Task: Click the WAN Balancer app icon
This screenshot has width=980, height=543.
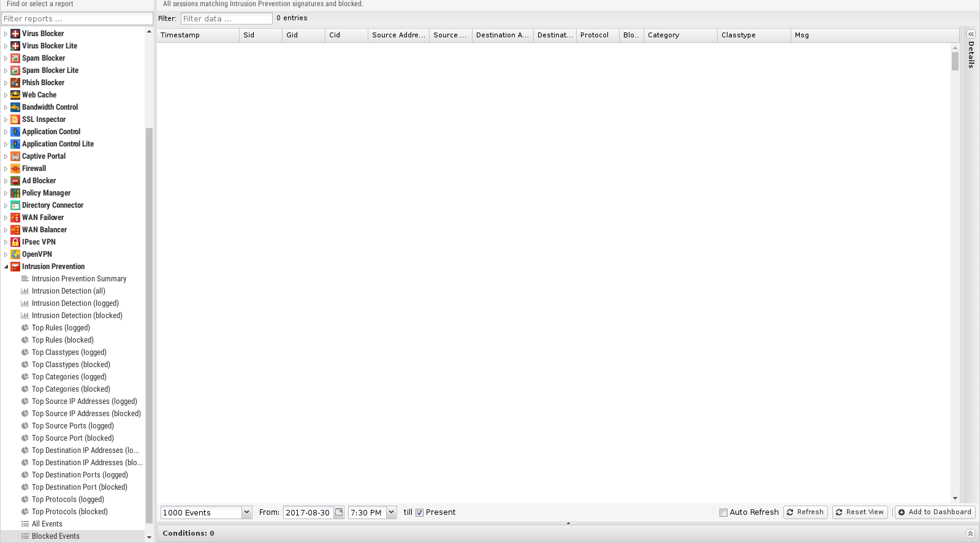Action: (x=15, y=230)
